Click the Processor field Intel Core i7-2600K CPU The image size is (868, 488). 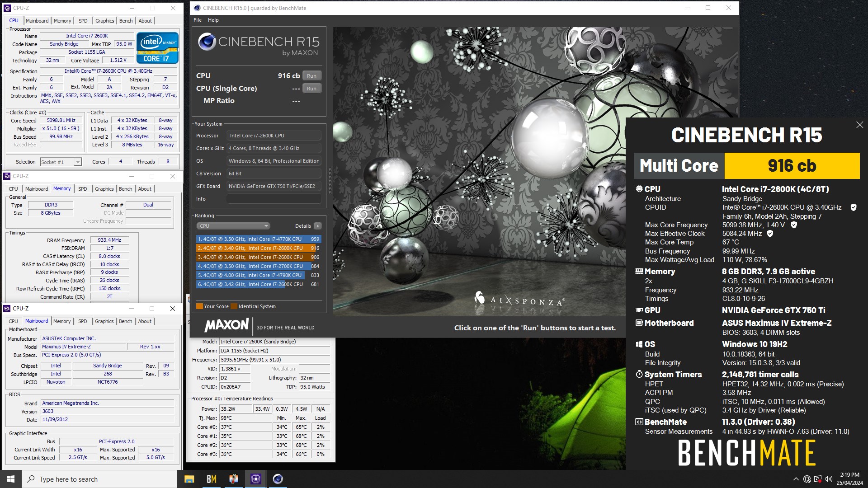pos(274,136)
